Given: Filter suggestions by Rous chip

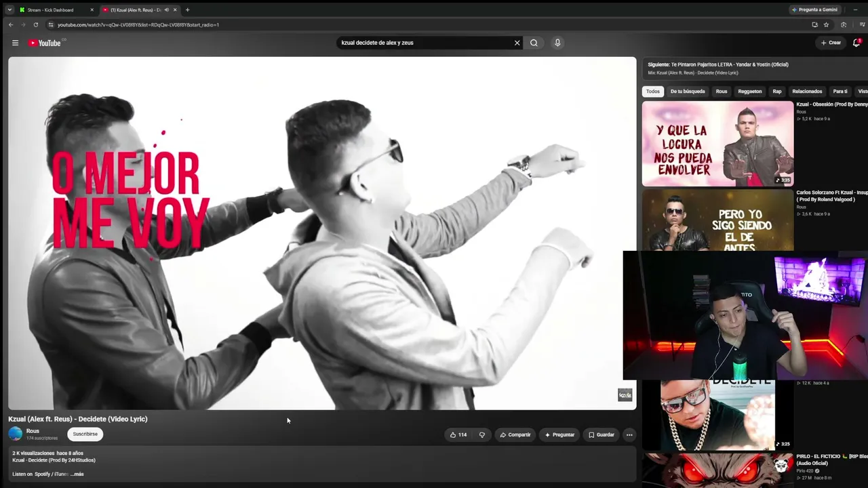Looking at the screenshot, I should pyautogui.click(x=722, y=91).
